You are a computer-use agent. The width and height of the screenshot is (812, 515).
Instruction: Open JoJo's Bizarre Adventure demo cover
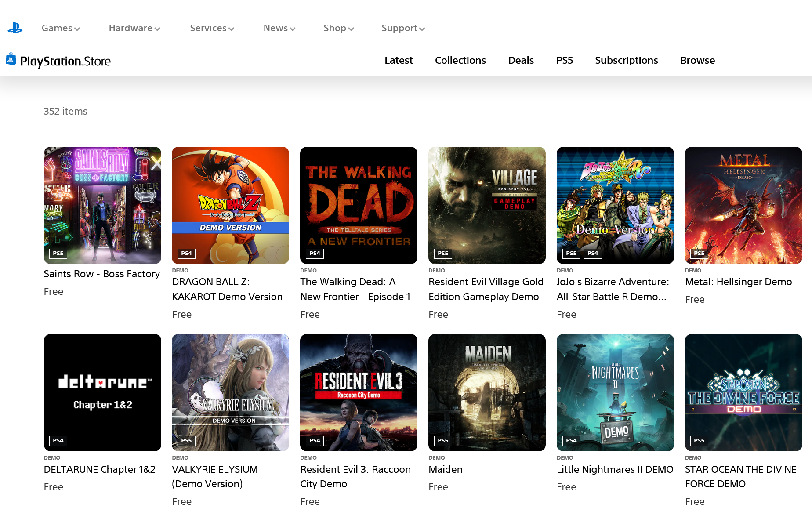coord(615,205)
